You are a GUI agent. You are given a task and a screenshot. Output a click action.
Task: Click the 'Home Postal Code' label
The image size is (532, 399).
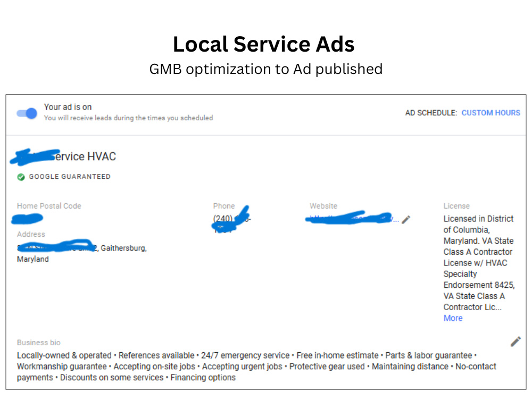tap(49, 205)
